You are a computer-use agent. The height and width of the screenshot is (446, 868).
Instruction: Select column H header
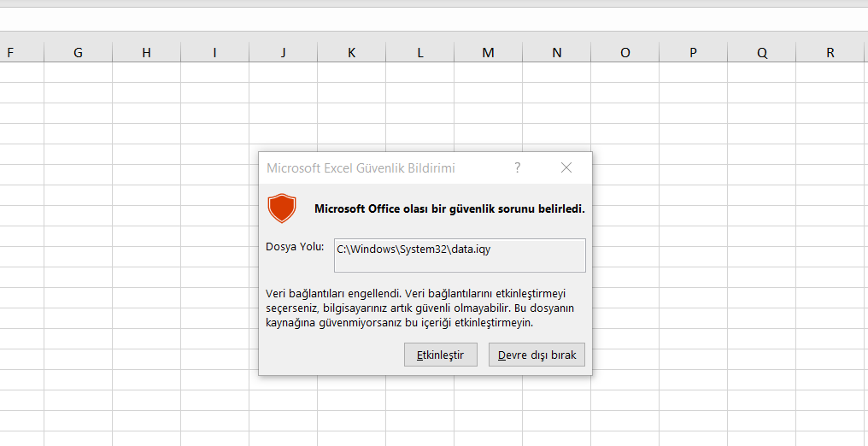click(x=146, y=53)
